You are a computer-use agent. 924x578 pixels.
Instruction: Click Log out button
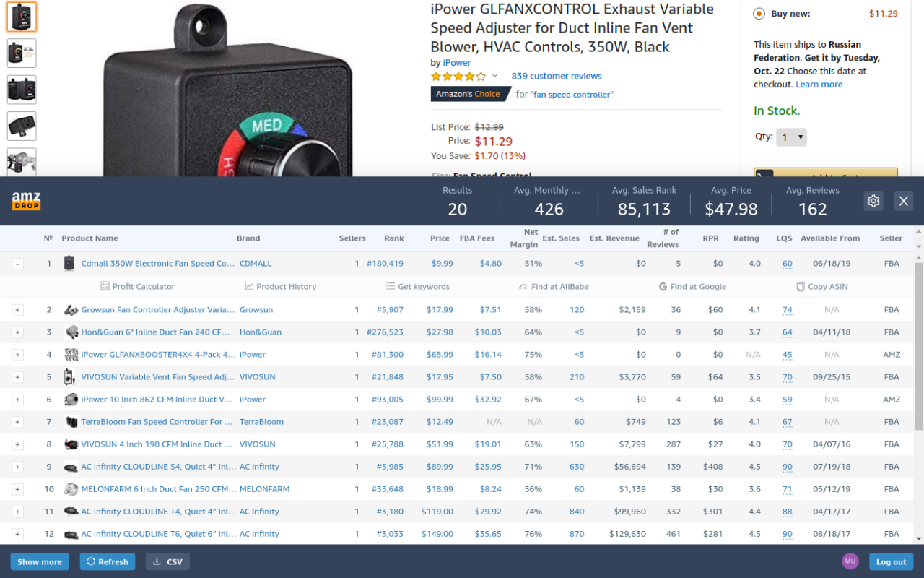click(x=891, y=561)
